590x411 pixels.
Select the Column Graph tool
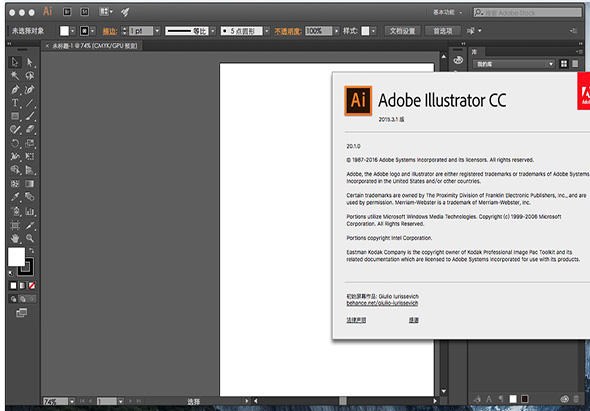pyautogui.click(x=30, y=211)
